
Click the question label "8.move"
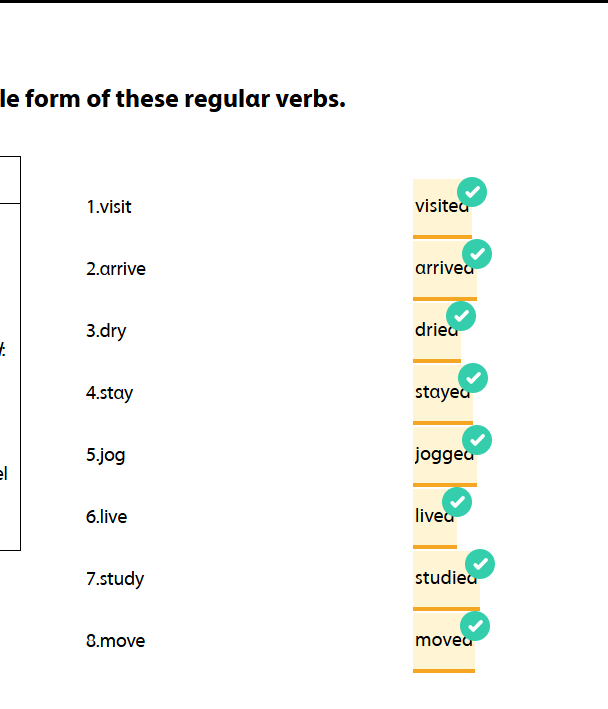coord(115,641)
